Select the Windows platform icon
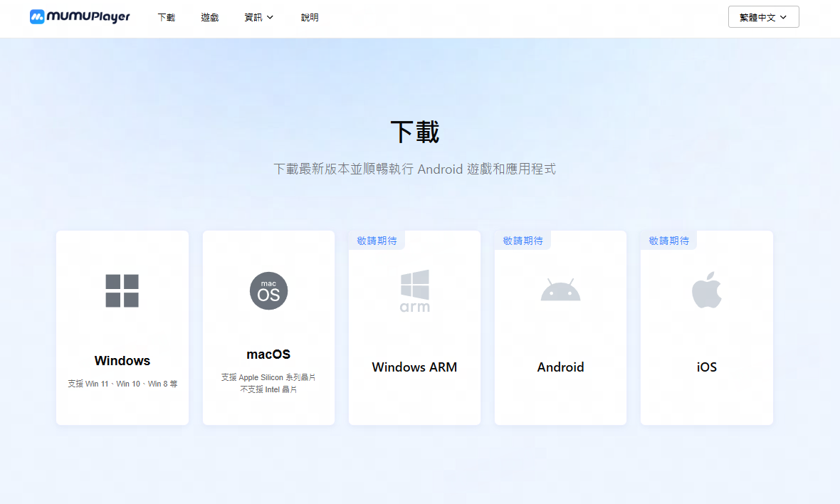Screen dimensions: 840x504 (x=122, y=291)
